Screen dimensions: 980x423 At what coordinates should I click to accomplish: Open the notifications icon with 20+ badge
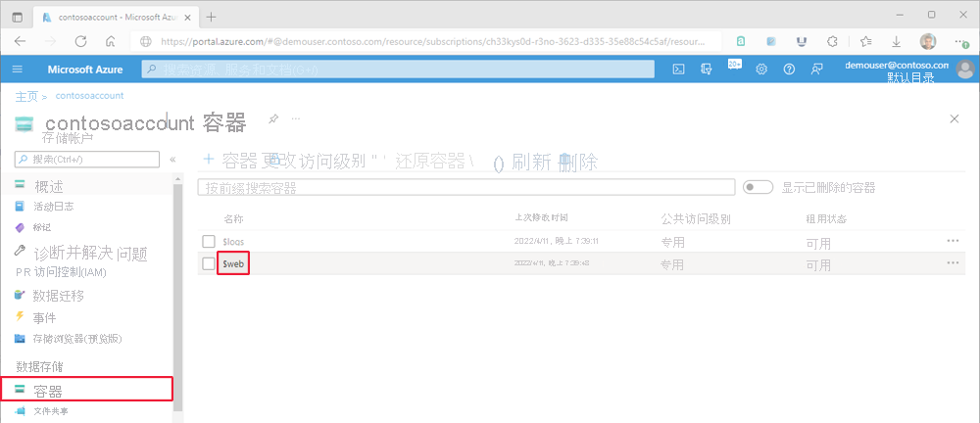point(734,67)
